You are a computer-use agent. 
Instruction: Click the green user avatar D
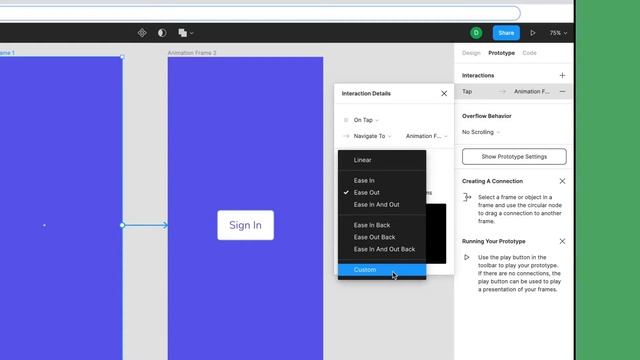pyautogui.click(x=476, y=33)
